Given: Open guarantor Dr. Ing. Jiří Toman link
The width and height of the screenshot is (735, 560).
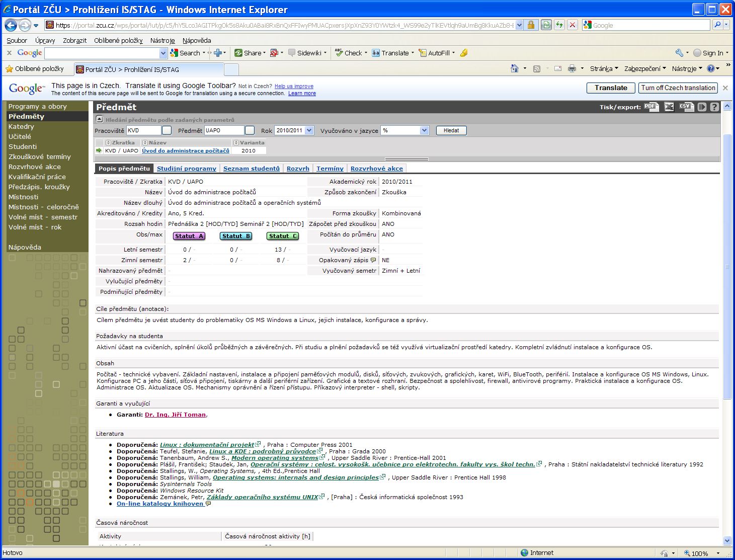Looking at the screenshot, I should coord(175,415).
